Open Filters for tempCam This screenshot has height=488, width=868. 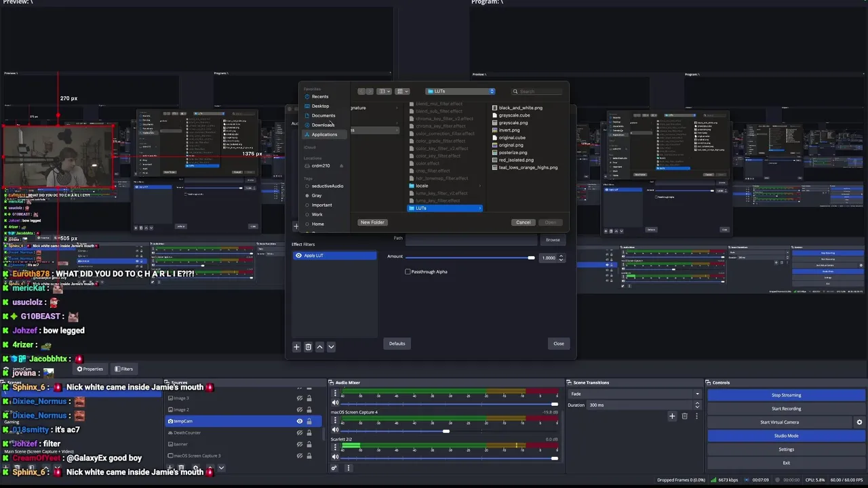click(x=123, y=369)
